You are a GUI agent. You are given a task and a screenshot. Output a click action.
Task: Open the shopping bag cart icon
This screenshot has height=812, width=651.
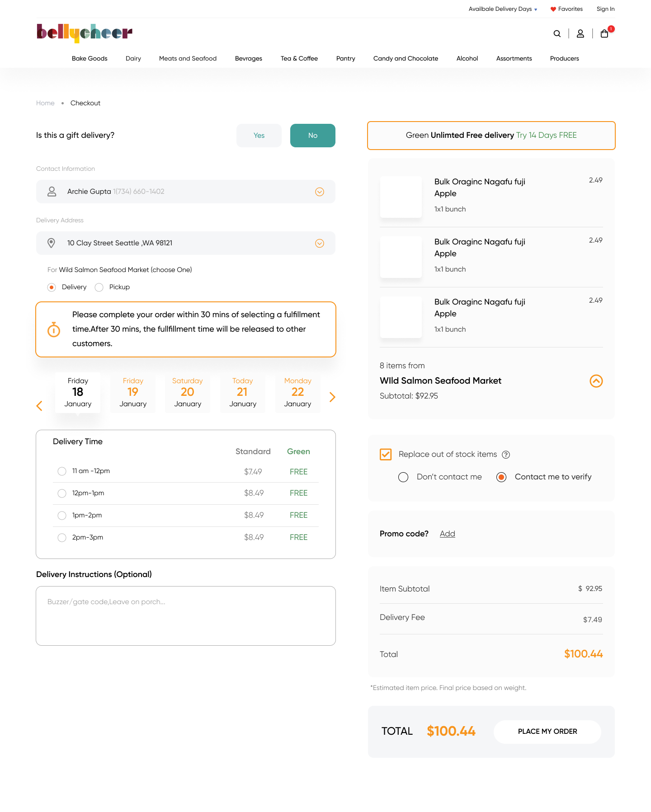click(x=604, y=34)
